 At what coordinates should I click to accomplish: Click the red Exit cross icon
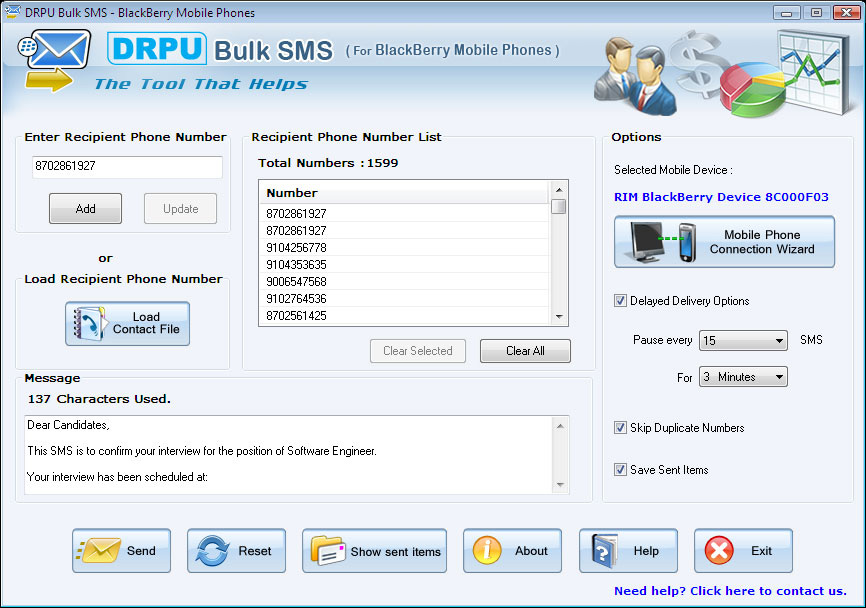(x=719, y=551)
